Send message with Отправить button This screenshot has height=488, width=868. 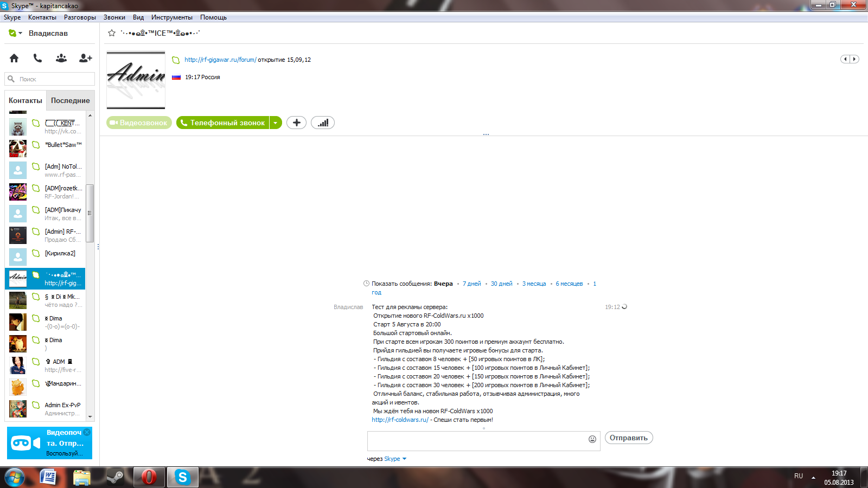point(629,438)
